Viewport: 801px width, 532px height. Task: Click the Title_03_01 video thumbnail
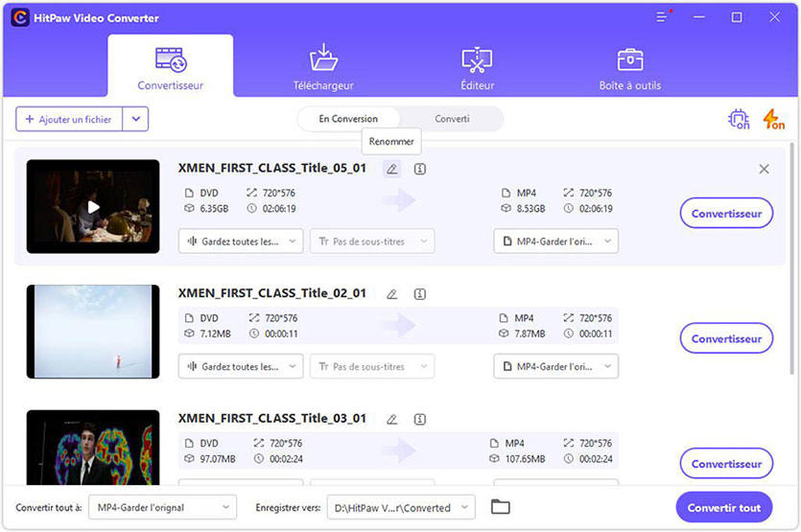coord(93,448)
